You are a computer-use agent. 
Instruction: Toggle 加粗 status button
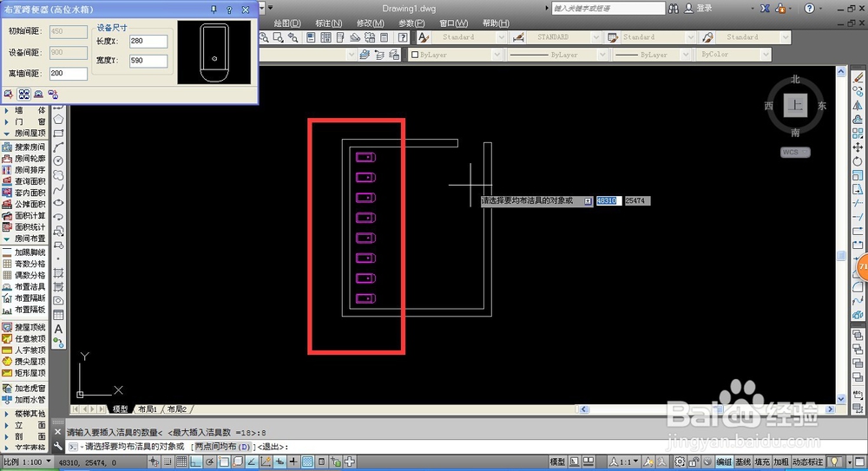pyautogui.click(x=780, y=461)
